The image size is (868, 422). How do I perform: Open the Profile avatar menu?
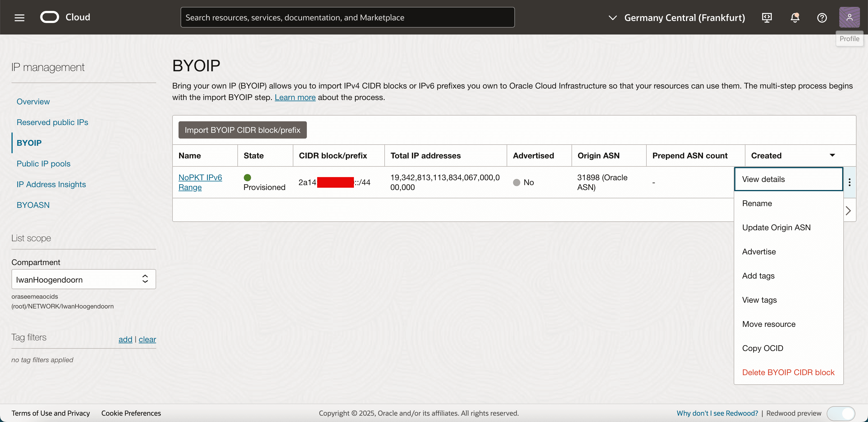pyautogui.click(x=849, y=17)
